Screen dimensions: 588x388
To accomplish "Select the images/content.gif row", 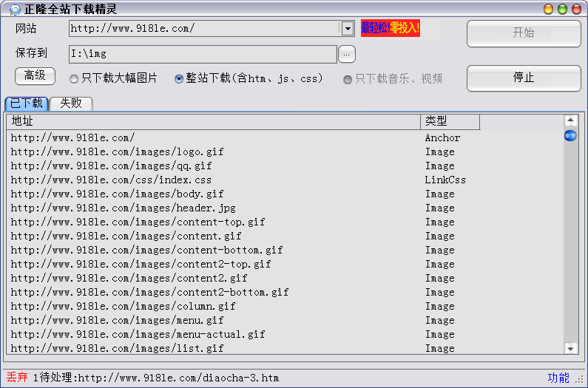I will [285, 236].
